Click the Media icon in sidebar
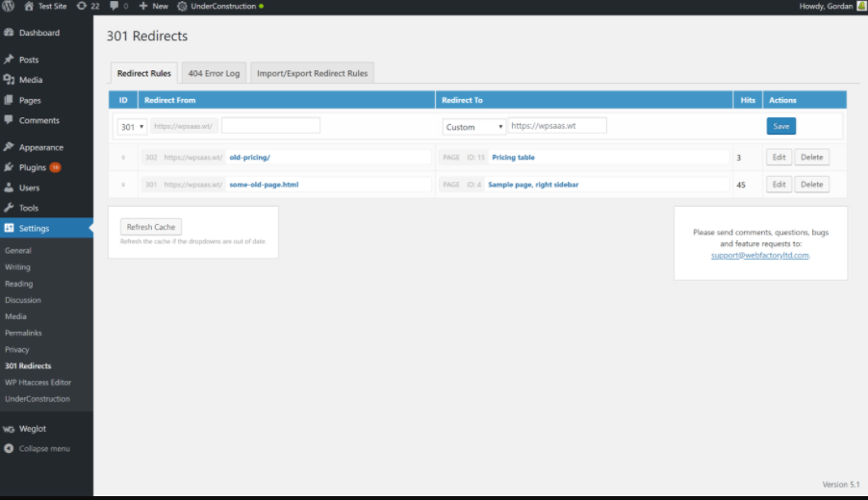This screenshot has height=500, width=868. (9, 80)
